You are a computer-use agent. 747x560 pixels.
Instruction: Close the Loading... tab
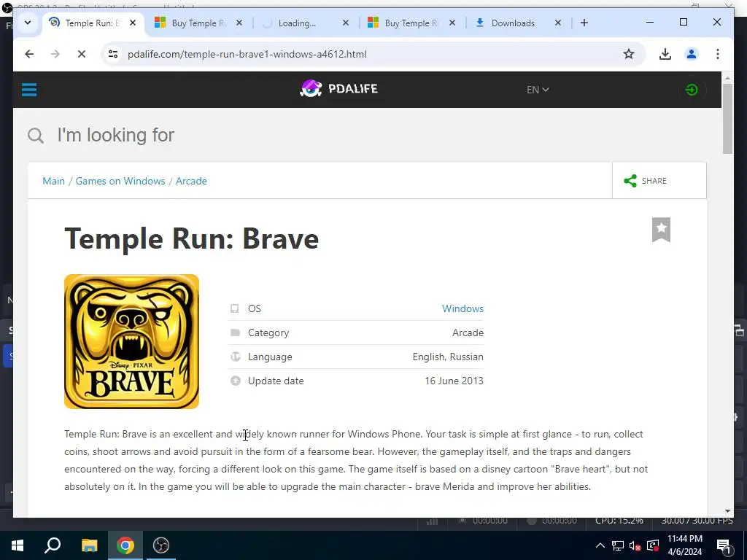point(346,23)
